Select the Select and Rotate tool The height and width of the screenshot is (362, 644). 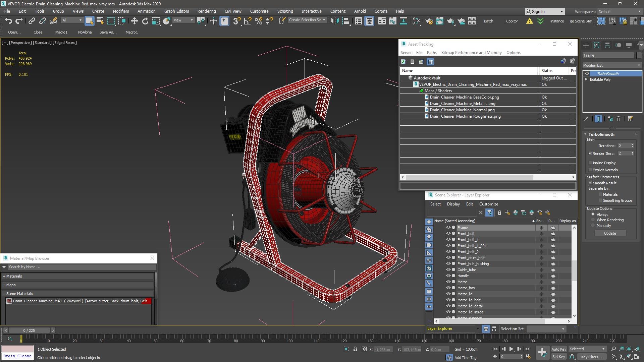[x=145, y=21]
